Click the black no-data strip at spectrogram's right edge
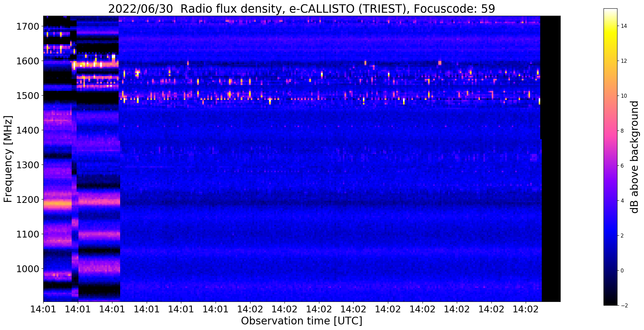The width and height of the screenshot is (644, 330). [551, 159]
